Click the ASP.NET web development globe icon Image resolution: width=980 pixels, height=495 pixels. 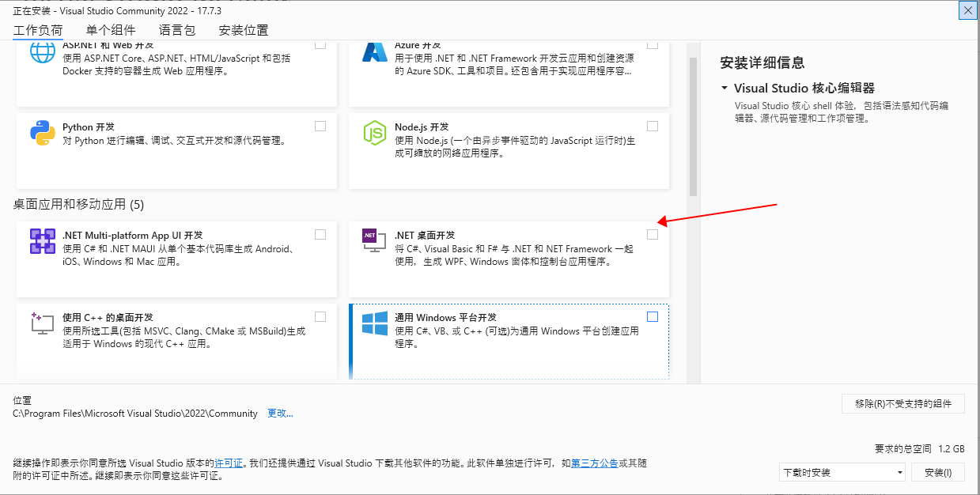pyautogui.click(x=43, y=54)
